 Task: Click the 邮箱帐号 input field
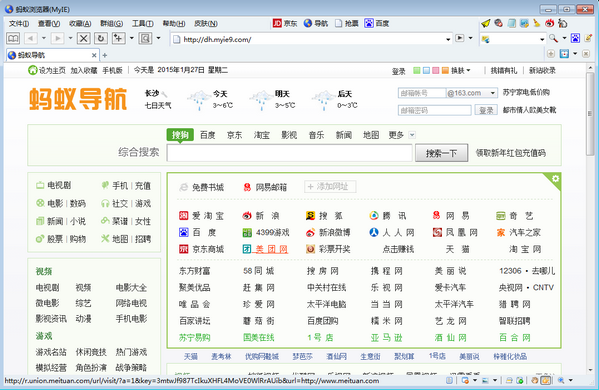coord(422,93)
